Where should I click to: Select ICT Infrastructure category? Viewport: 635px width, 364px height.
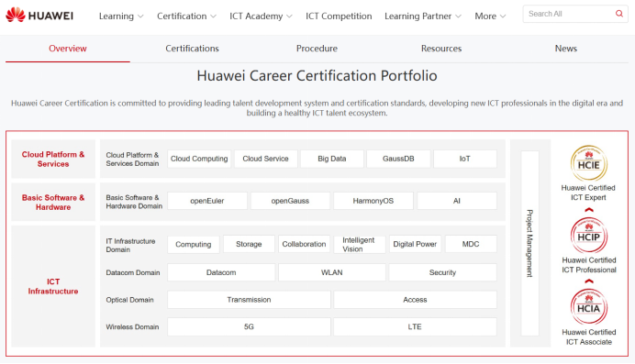point(53,286)
